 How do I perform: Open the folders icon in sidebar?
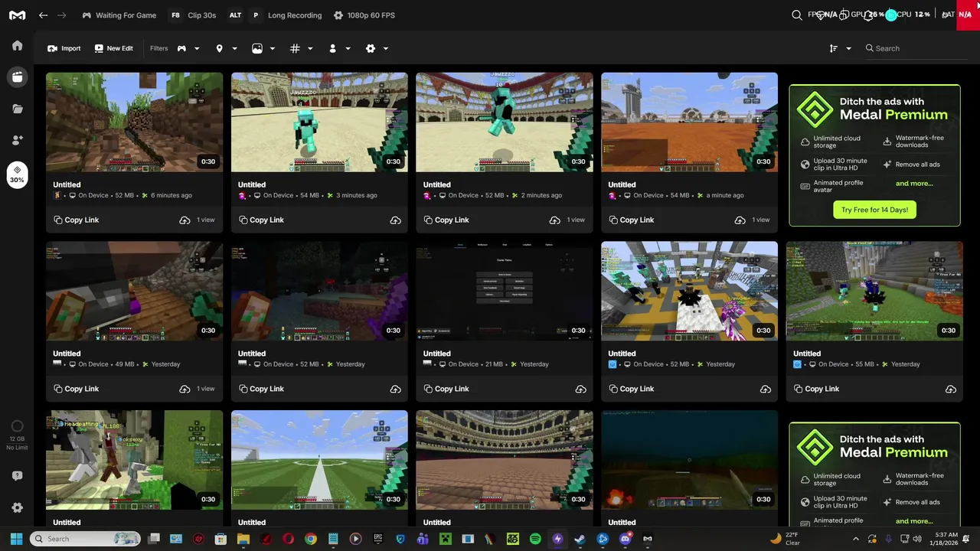point(17,109)
